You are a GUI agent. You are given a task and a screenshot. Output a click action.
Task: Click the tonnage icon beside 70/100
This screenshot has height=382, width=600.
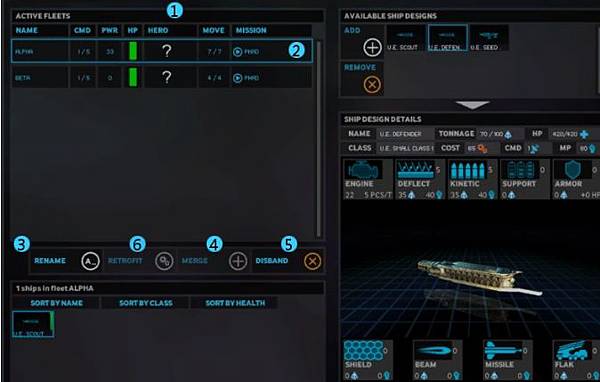[508, 134]
